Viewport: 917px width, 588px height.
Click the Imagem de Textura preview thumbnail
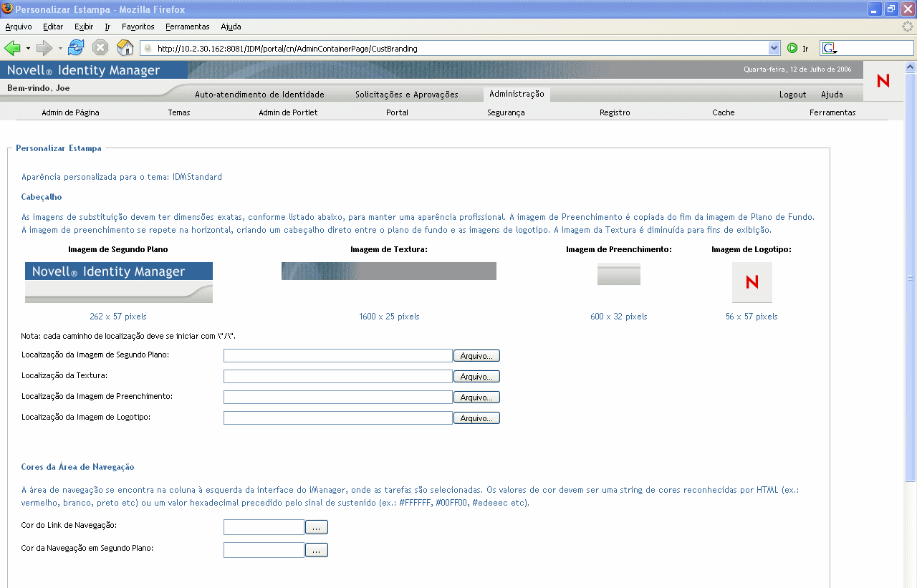pyautogui.click(x=389, y=271)
